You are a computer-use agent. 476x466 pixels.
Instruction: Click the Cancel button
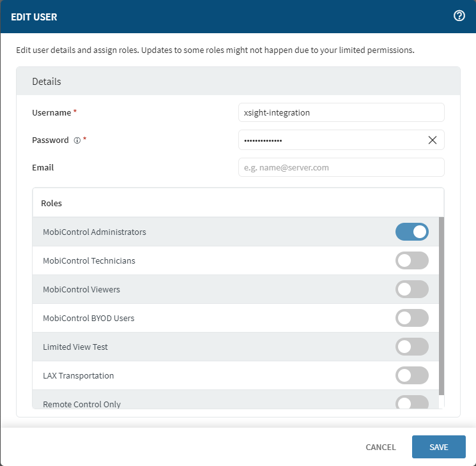[381, 447]
